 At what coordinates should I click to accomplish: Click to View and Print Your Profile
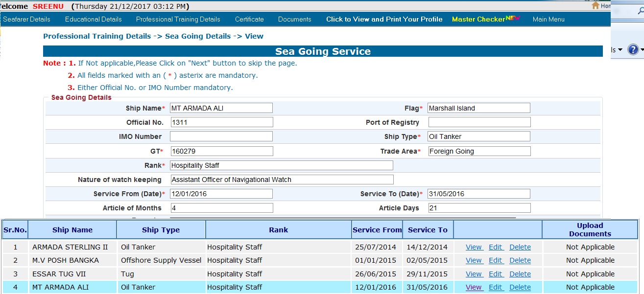point(384,19)
